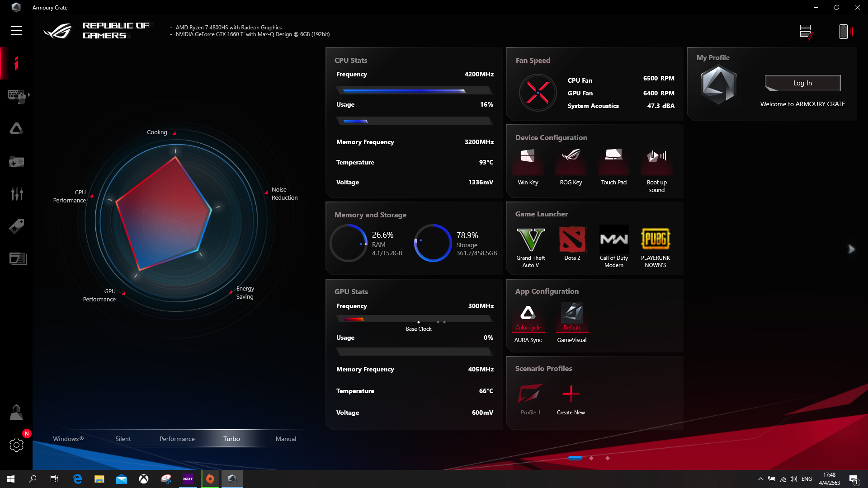
Task: Open Featured deals tag icon in sidebar
Action: click(x=16, y=226)
